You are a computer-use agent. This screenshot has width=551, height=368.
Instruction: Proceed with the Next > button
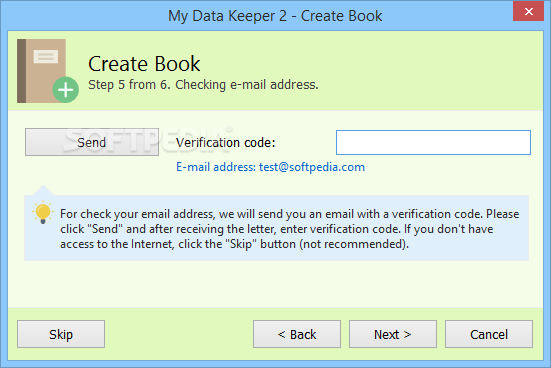(x=393, y=334)
